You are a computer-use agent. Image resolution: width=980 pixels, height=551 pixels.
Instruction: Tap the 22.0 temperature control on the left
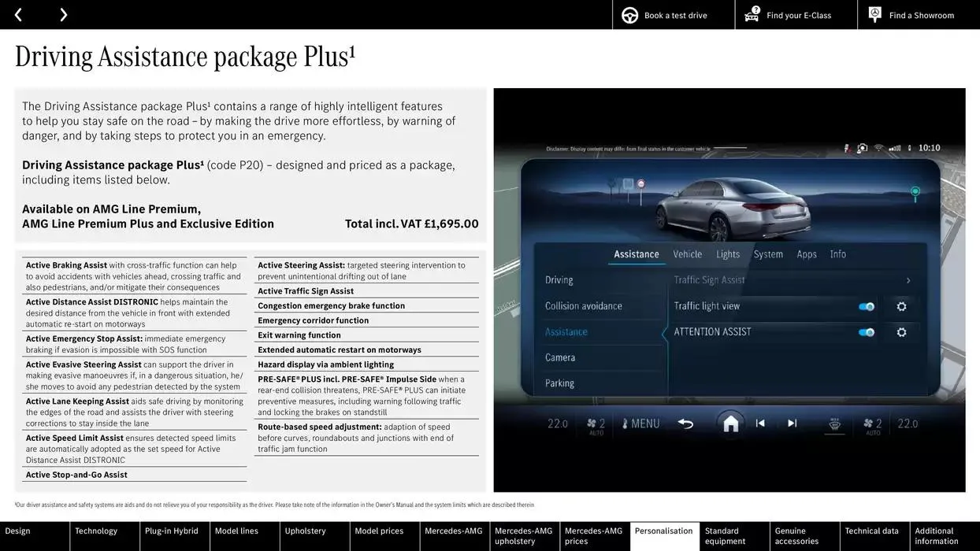point(558,423)
